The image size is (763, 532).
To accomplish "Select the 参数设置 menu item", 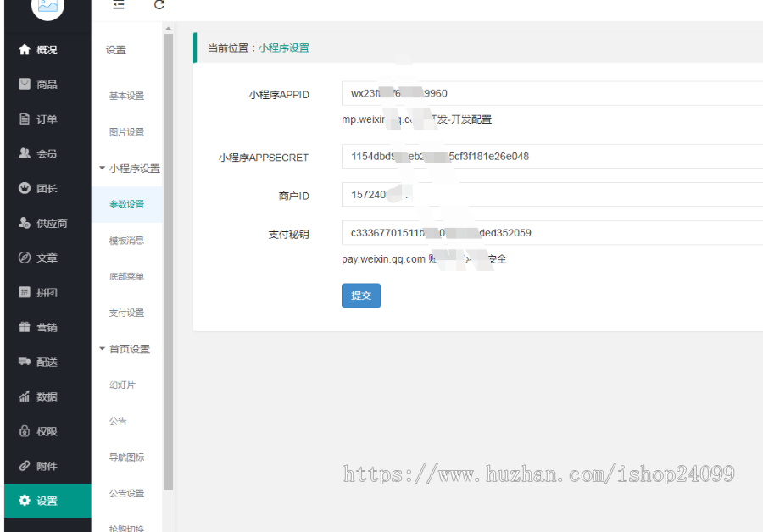I will [x=127, y=204].
